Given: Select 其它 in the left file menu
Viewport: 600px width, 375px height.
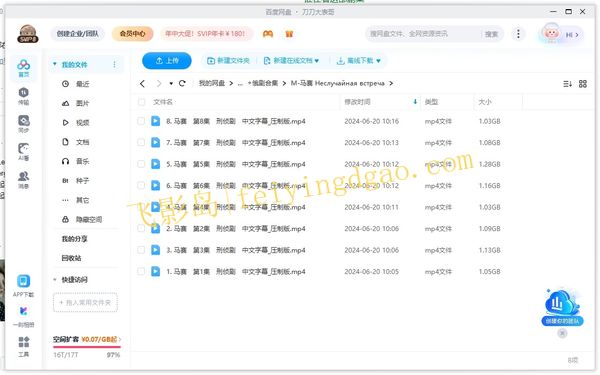Looking at the screenshot, I should tap(75, 200).
